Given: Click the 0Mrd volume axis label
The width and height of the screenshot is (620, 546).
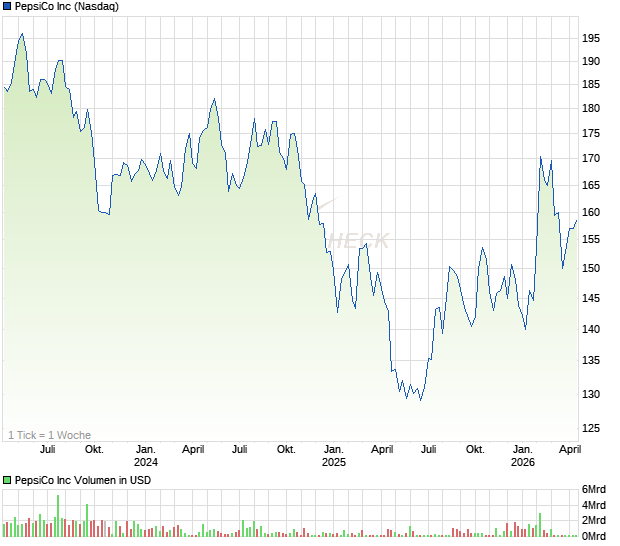Looking at the screenshot, I should tap(594, 536).
